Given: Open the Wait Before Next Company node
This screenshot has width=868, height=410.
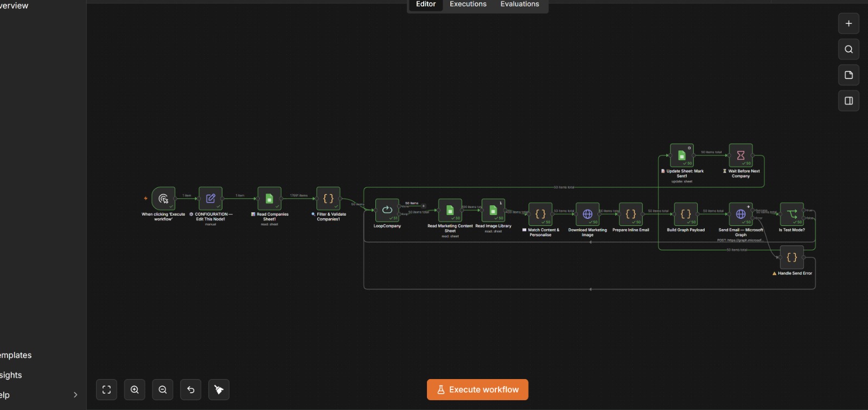Looking at the screenshot, I should tap(741, 155).
